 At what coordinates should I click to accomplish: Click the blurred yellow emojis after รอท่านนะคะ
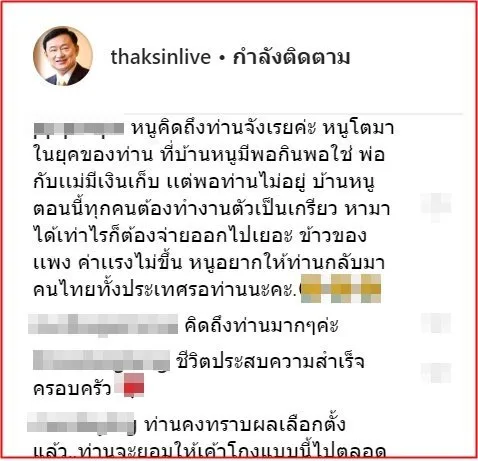tap(341, 288)
